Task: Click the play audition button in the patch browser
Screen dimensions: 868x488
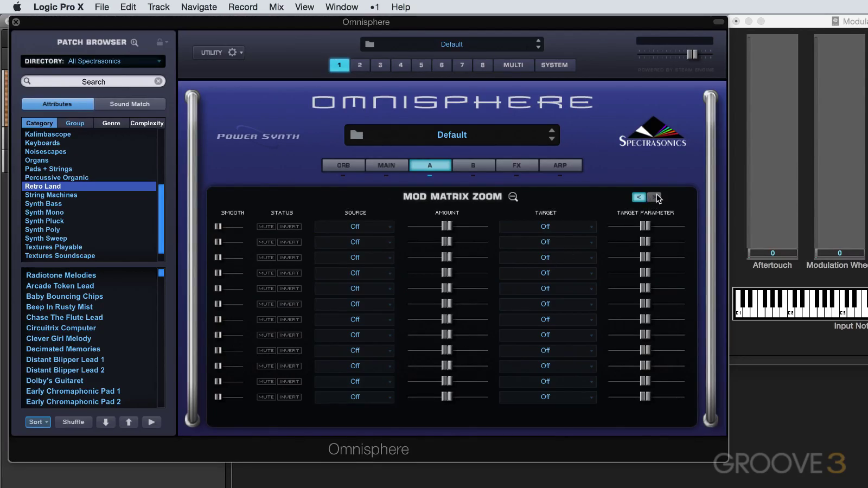Action: (151, 422)
